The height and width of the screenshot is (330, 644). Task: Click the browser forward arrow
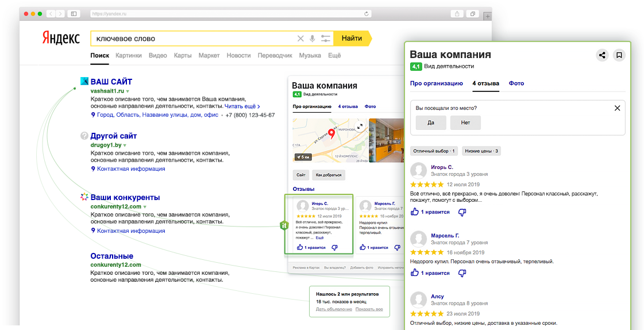(60, 14)
